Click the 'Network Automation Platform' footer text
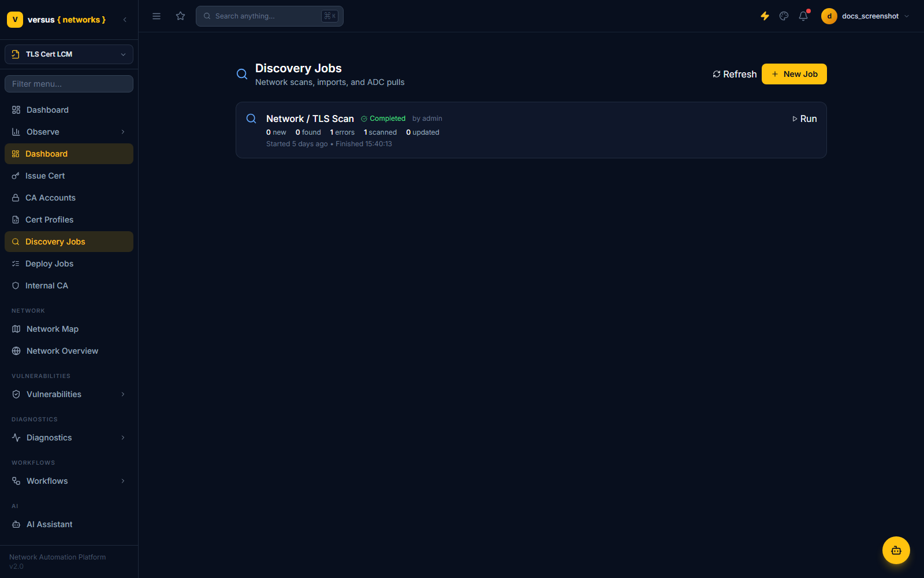Image resolution: width=924 pixels, height=578 pixels. (x=58, y=557)
